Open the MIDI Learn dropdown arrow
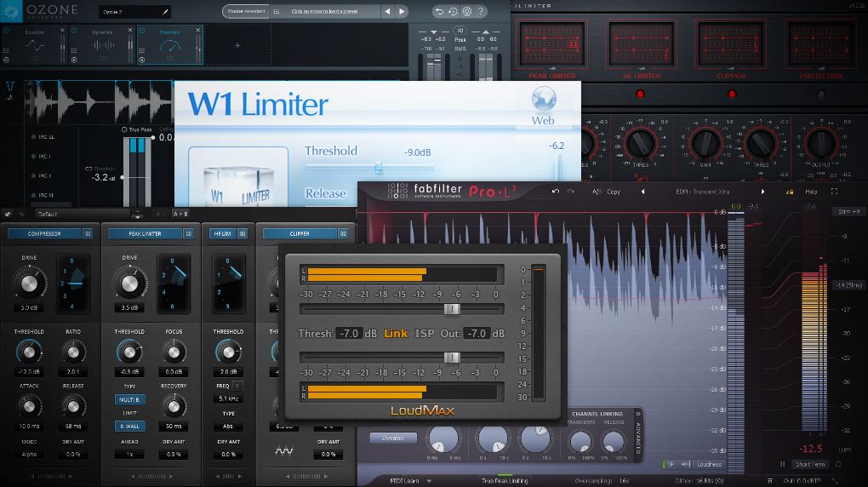Viewport: 868px width, 487px height. pos(429,481)
